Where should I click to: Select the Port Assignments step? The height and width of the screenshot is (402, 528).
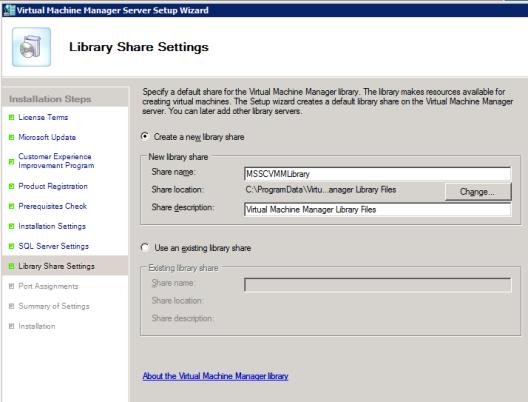click(x=48, y=286)
